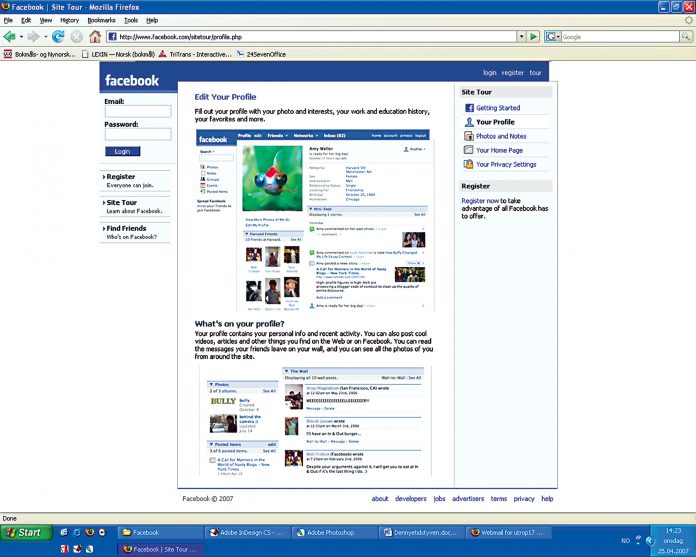Click the Firefox quick launch icon
This screenshot has width=696, height=557.
(x=89, y=532)
